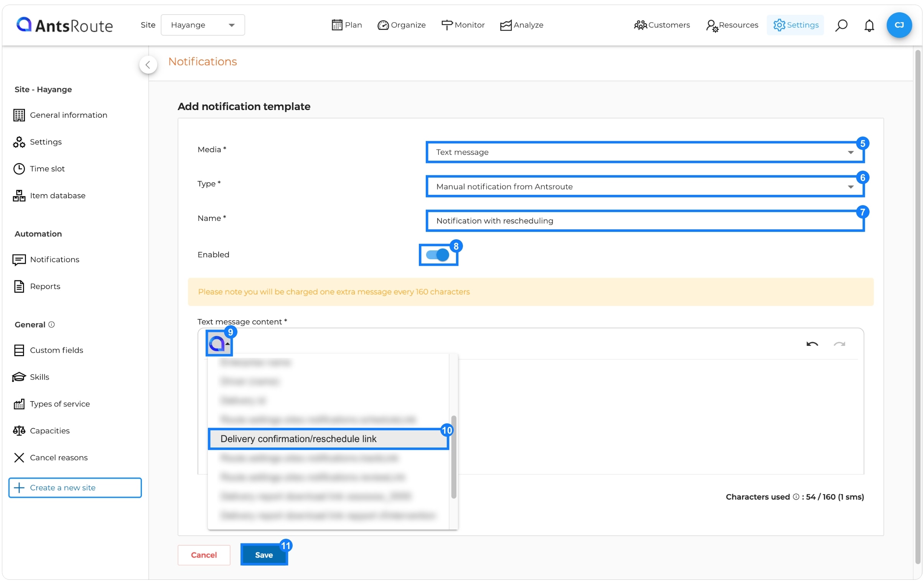This screenshot has width=924, height=584.
Task: Click the page vertical scrollbar
Action: tap(917, 307)
